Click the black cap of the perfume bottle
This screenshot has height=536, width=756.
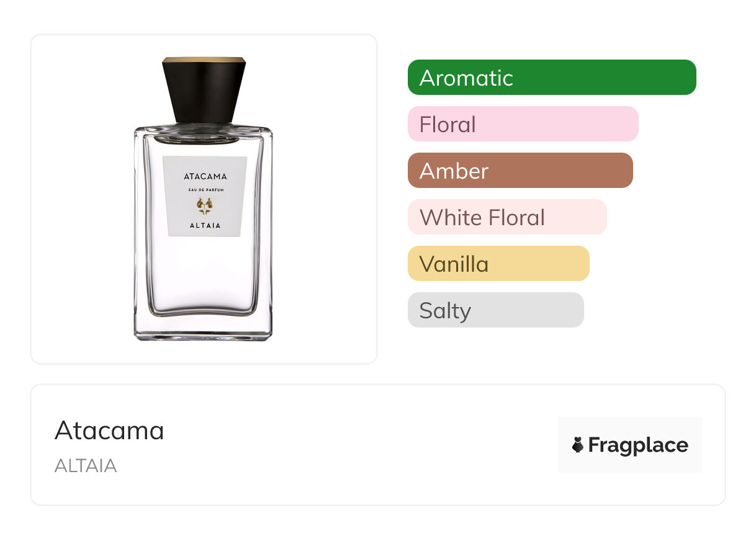204,90
